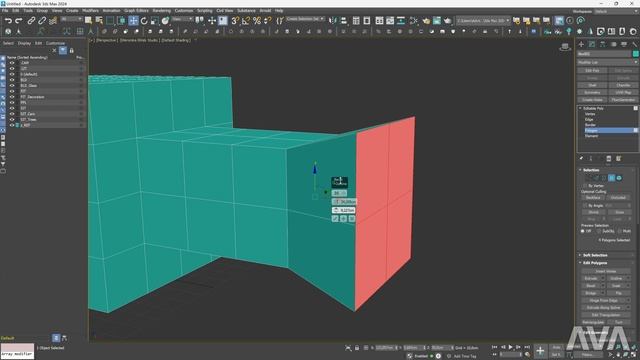The height and width of the screenshot is (360, 640).
Task: Open the Rendering menu
Action: (162, 11)
